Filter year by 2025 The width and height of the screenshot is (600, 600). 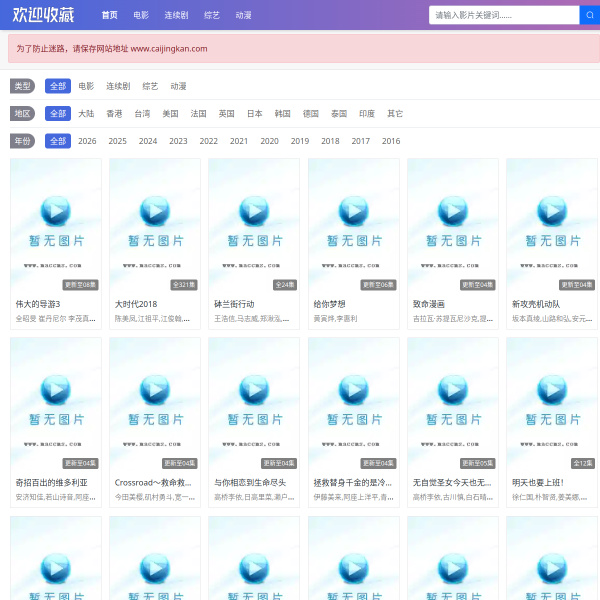[117, 141]
